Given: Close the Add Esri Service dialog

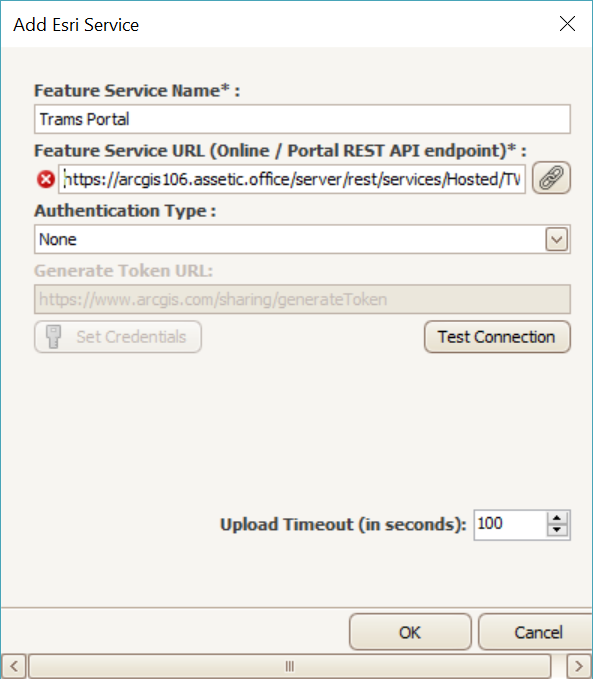Looking at the screenshot, I should [x=567, y=24].
